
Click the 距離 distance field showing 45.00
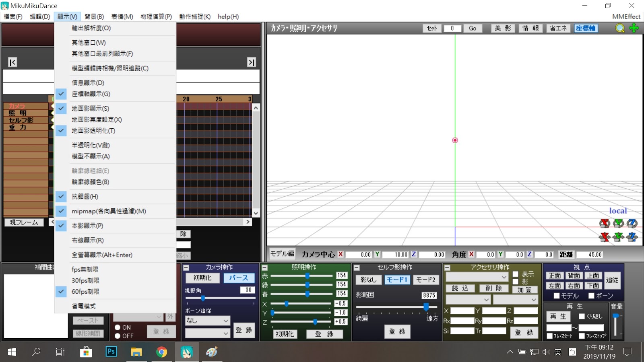pos(590,255)
